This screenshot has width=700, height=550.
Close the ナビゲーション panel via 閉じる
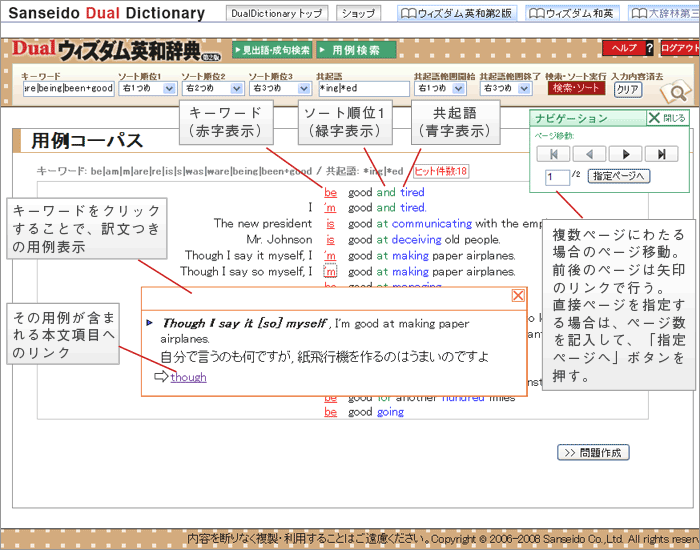tap(668, 118)
